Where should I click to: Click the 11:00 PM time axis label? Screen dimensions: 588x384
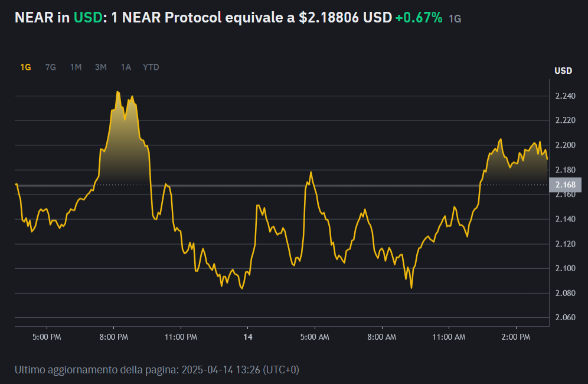(181, 337)
